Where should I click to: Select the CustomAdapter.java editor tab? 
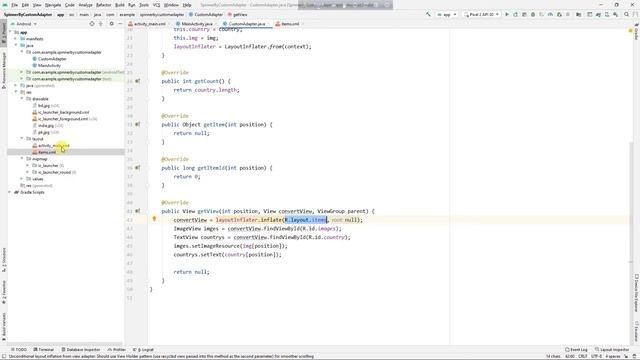coord(246,24)
